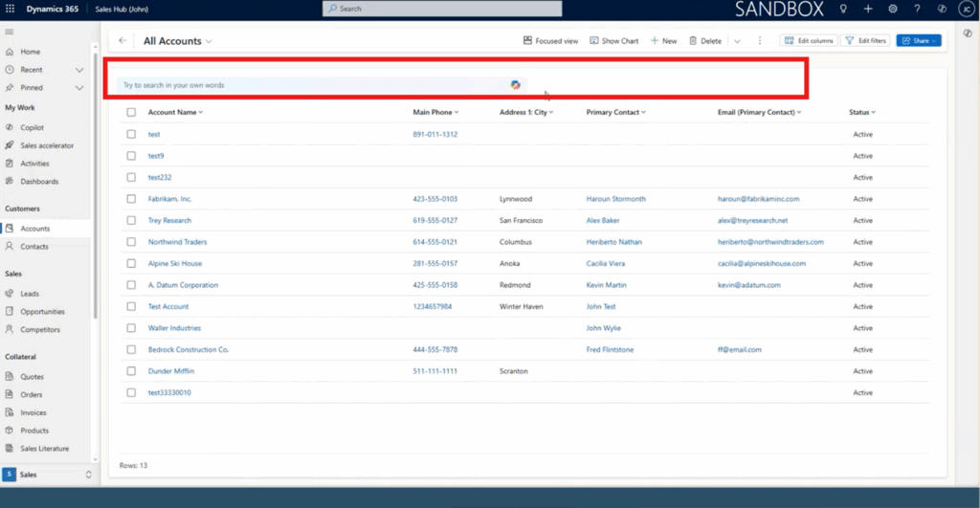Click the Copilot icon in the search box

(x=515, y=85)
